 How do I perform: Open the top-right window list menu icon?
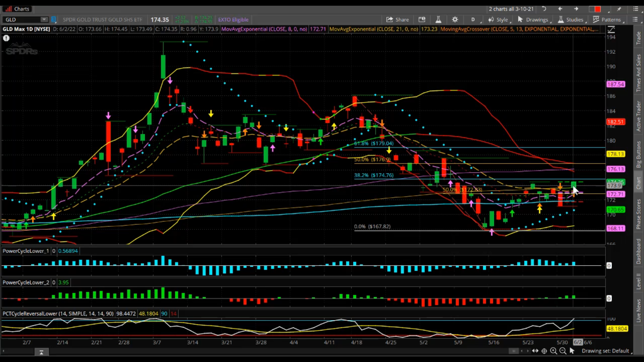(636, 9)
